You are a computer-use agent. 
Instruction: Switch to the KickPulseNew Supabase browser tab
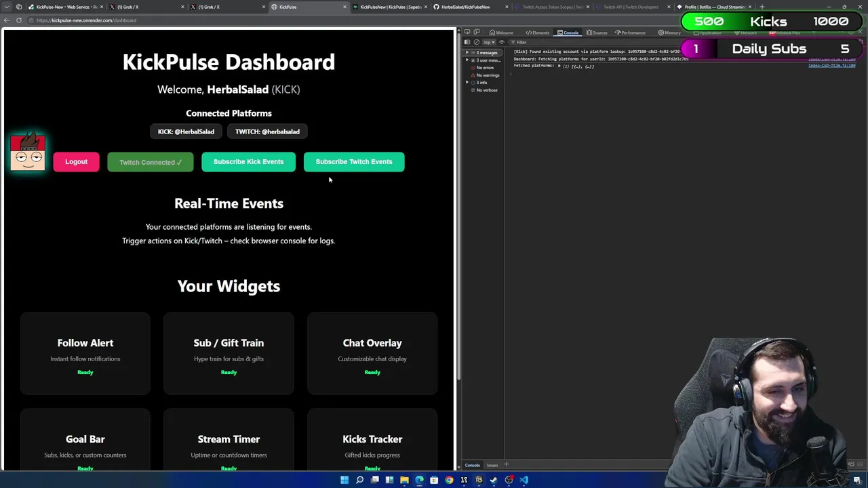389,7
